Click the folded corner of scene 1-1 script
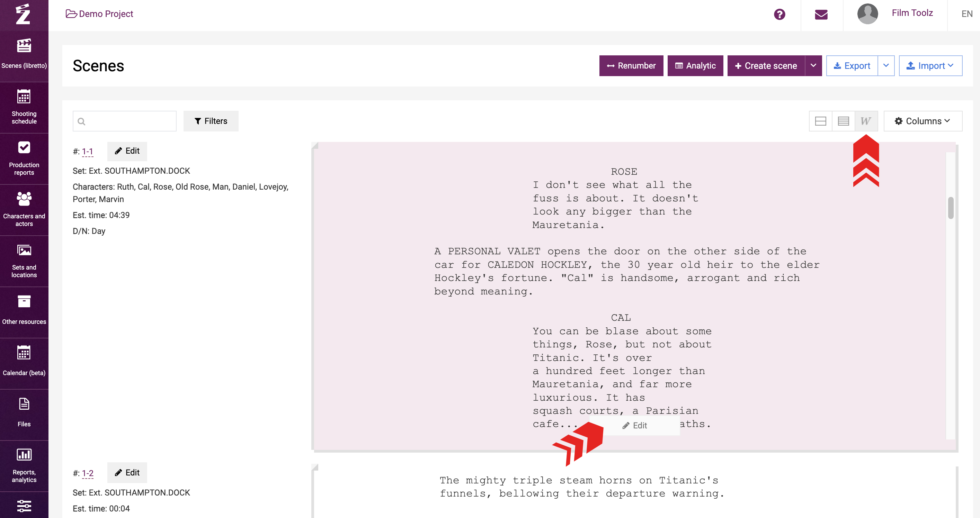This screenshot has height=518, width=980. [315, 146]
